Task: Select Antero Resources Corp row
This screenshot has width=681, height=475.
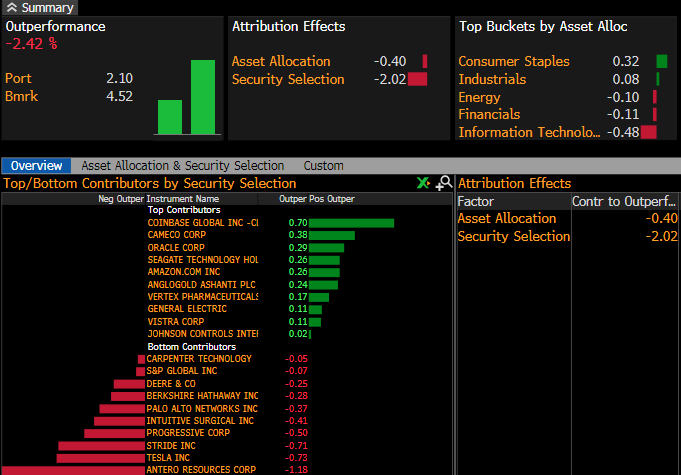Action: tap(201, 469)
